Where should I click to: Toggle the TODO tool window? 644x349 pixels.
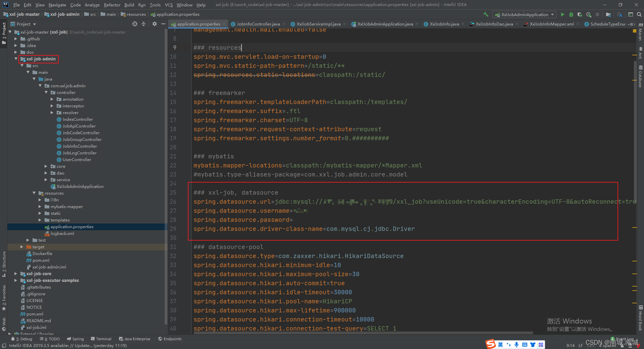click(x=50, y=339)
